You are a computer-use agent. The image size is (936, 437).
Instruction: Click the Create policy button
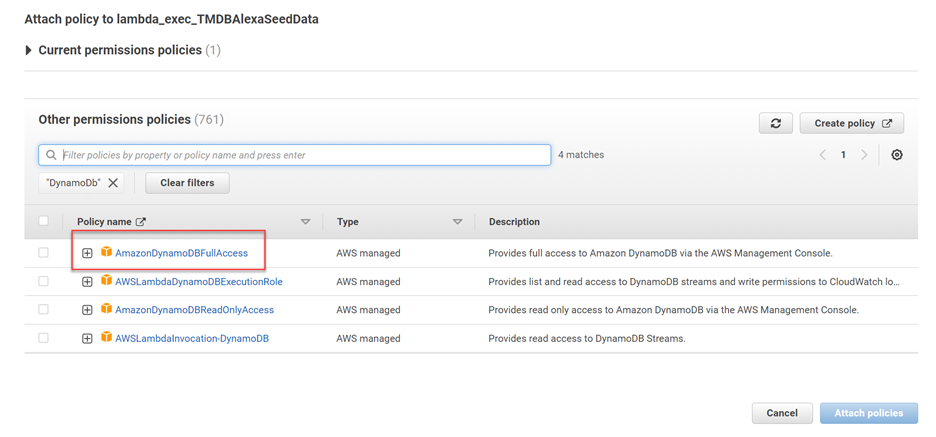(x=852, y=123)
